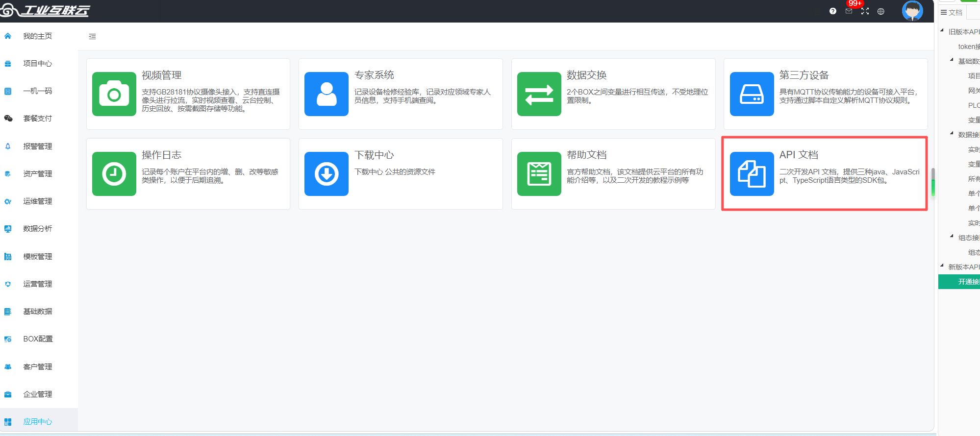Image resolution: width=980 pixels, height=436 pixels.
Task: Collapse the 组态接 tree node
Action: coord(952,237)
